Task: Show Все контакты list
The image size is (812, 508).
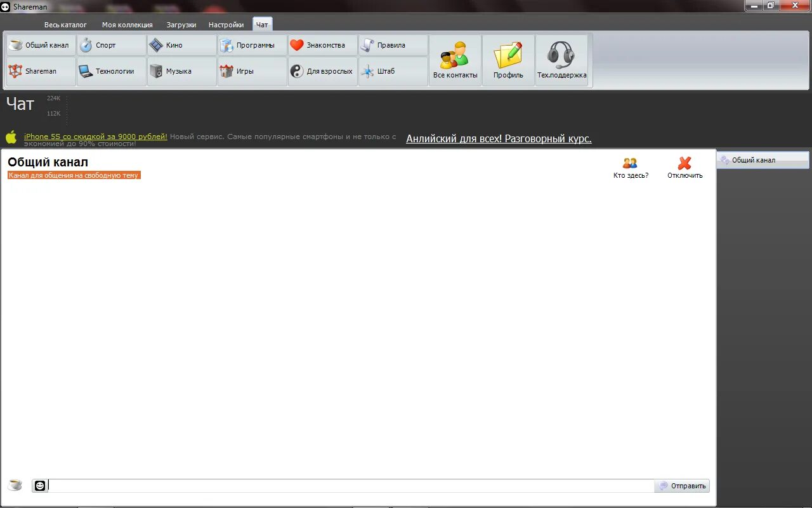Action: point(455,60)
